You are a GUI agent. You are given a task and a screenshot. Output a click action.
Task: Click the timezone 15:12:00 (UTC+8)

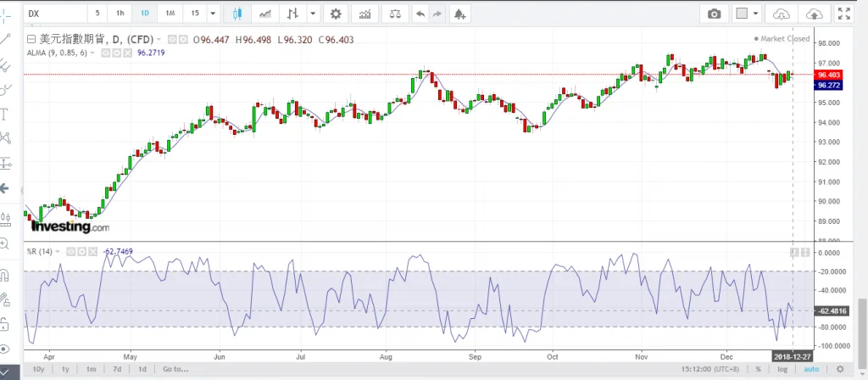click(x=711, y=369)
